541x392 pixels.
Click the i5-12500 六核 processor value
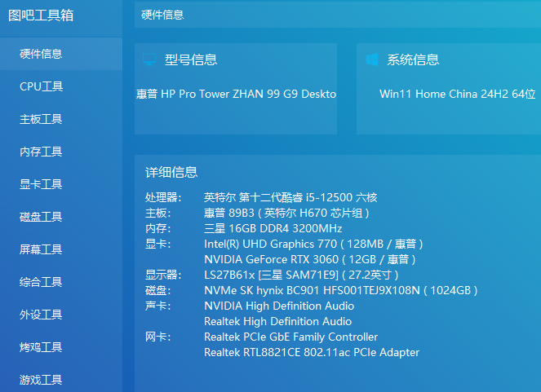click(290, 197)
